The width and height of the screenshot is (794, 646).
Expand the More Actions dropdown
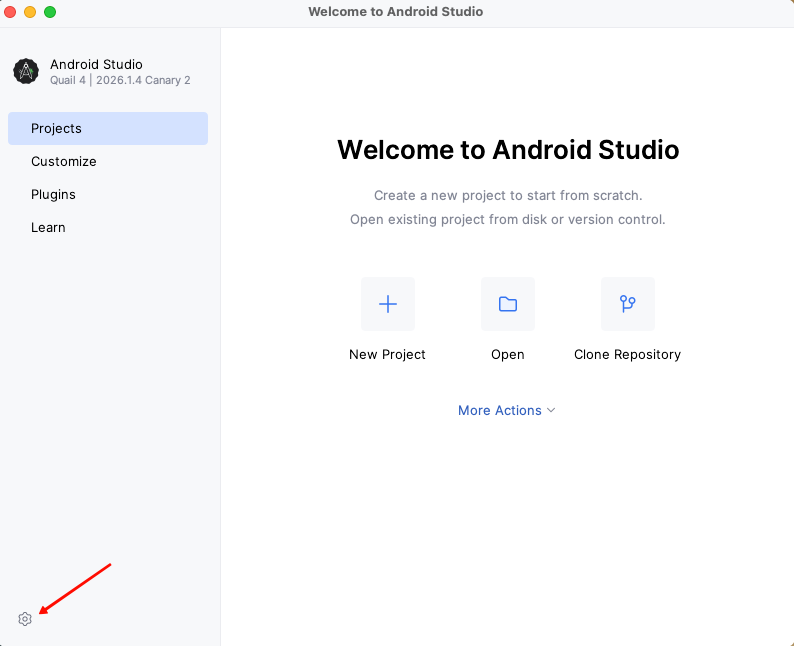[x=506, y=410]
